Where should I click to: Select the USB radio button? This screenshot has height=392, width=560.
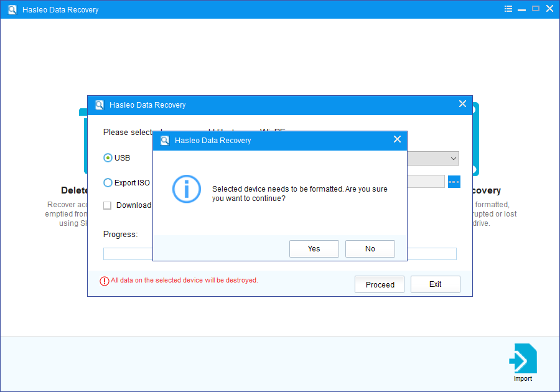(107, 157)
